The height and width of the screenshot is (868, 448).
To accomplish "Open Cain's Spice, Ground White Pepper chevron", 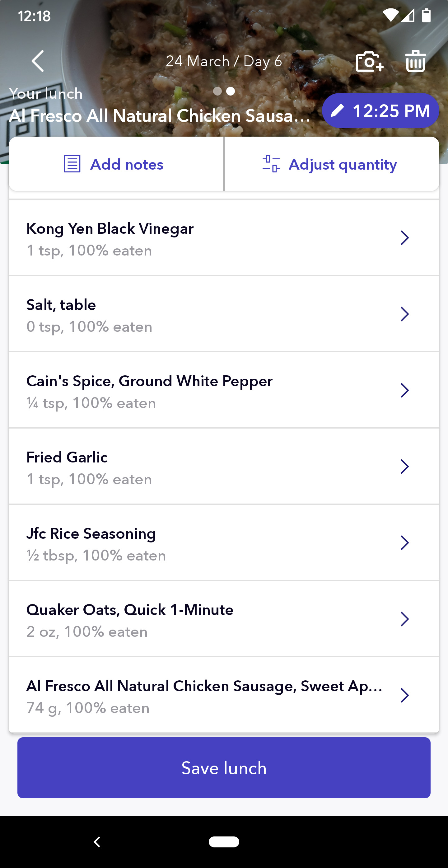I will tap(404, 391).
